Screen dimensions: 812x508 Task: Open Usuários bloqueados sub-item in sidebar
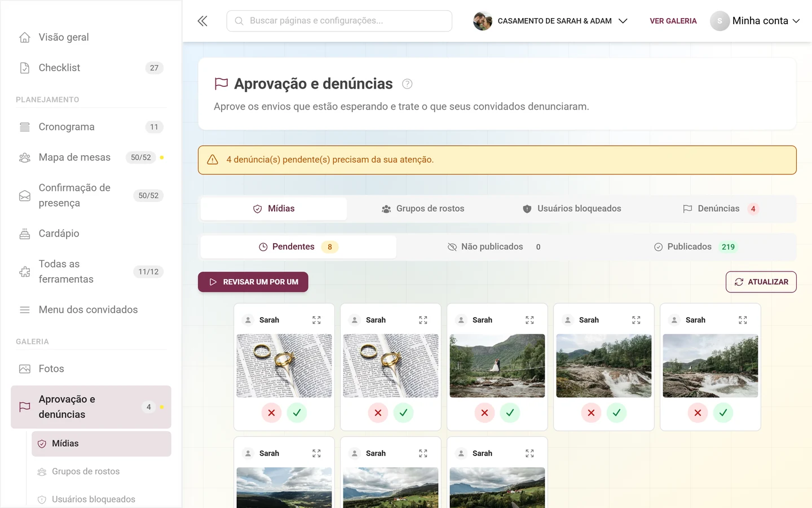coord(101,499)
